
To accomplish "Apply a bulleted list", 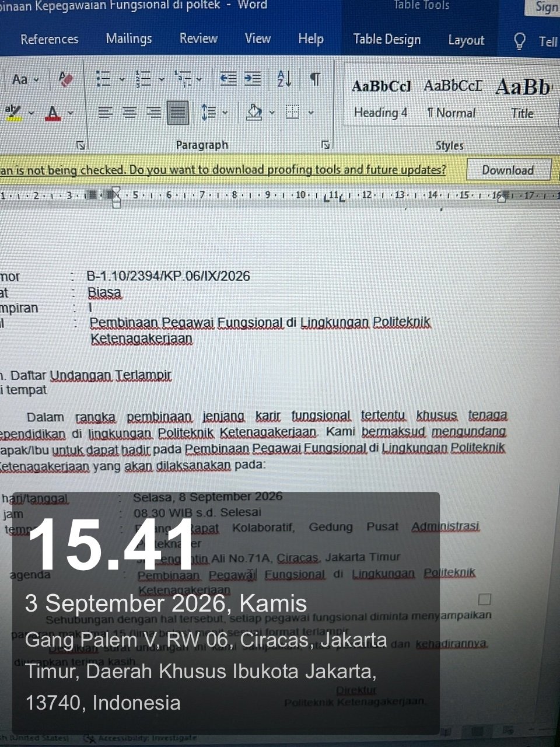I will tap(103, 79).
